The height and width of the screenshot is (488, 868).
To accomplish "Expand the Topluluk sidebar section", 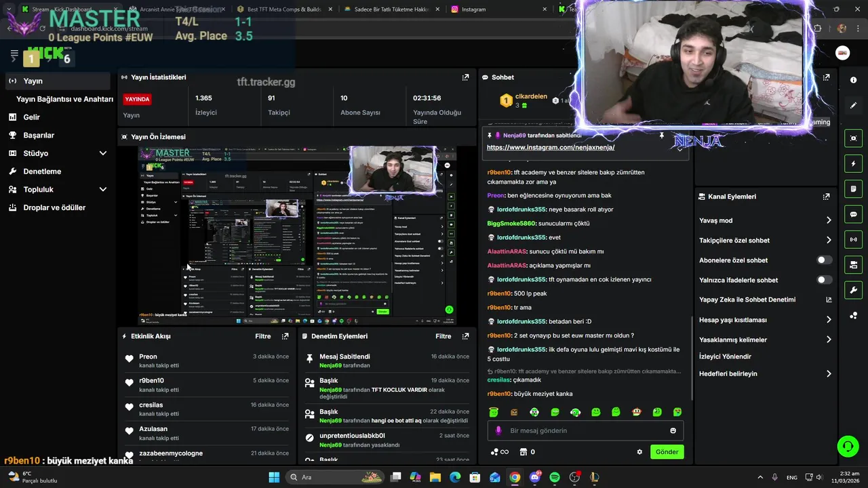I will [x=103, y=190].
